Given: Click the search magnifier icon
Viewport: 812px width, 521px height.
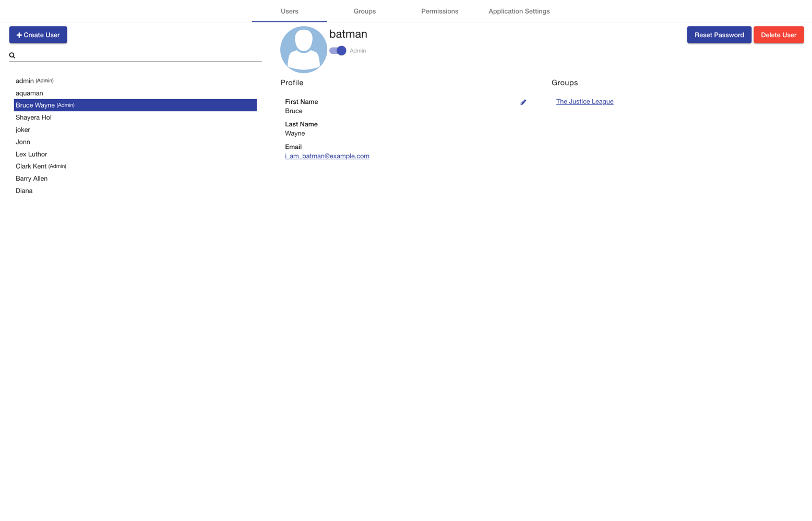Looking at the screenshot, I should click(x=12, y=55).
